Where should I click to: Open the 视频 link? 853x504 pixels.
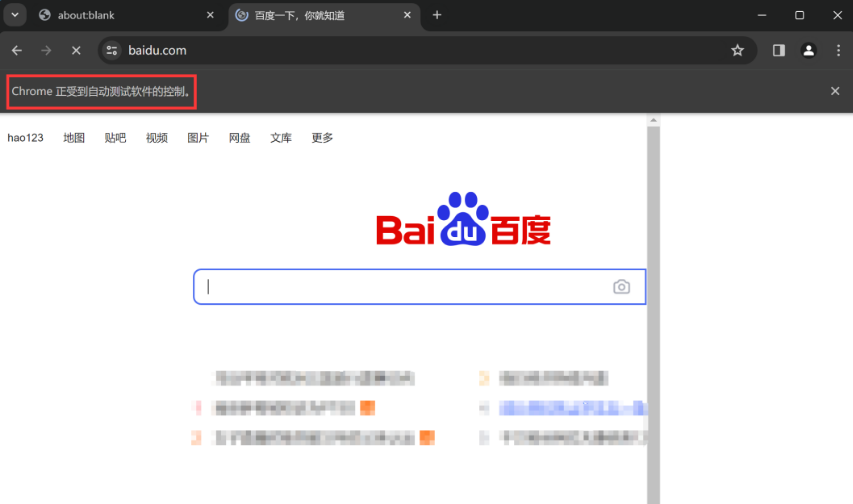[157, 138]
